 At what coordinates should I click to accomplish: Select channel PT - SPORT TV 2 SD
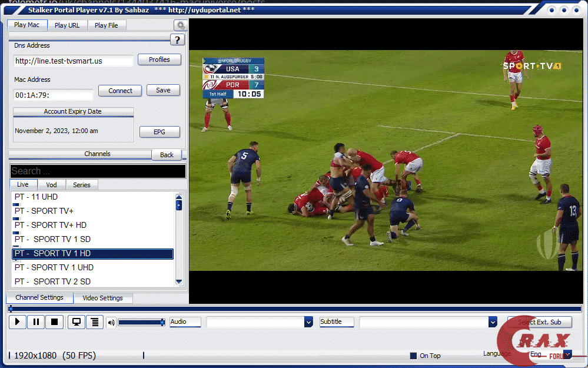point(92,281)
